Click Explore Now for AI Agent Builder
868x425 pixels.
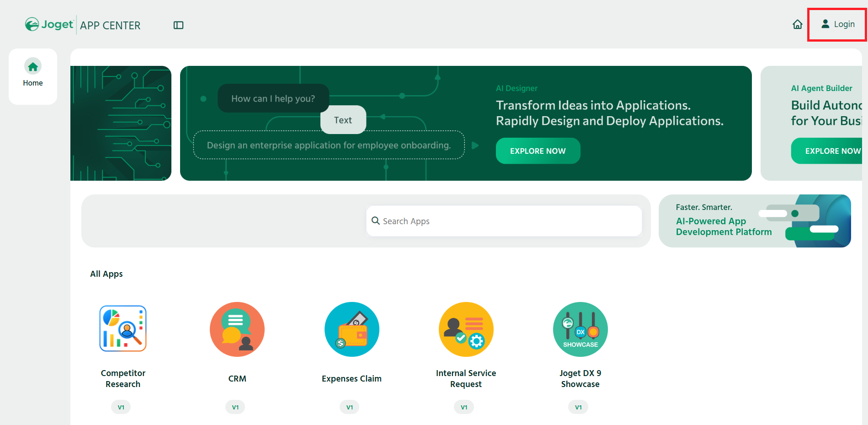826,151
